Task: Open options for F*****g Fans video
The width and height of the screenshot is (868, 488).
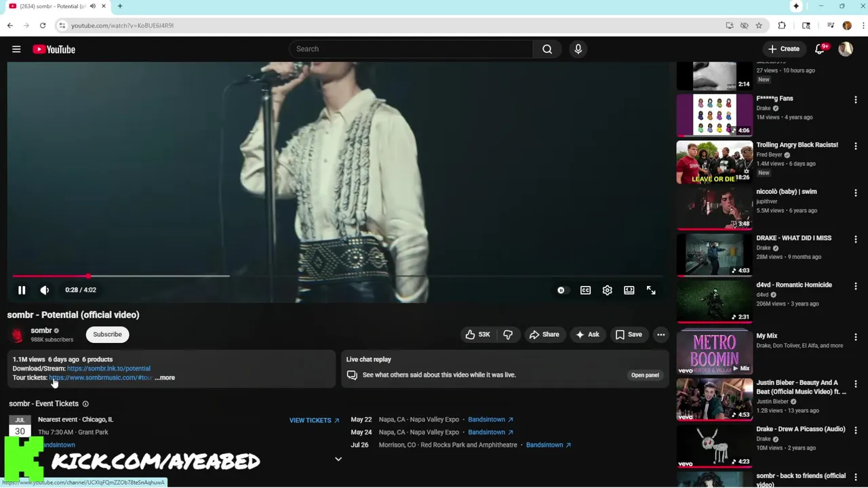Action: click(855, 100)
